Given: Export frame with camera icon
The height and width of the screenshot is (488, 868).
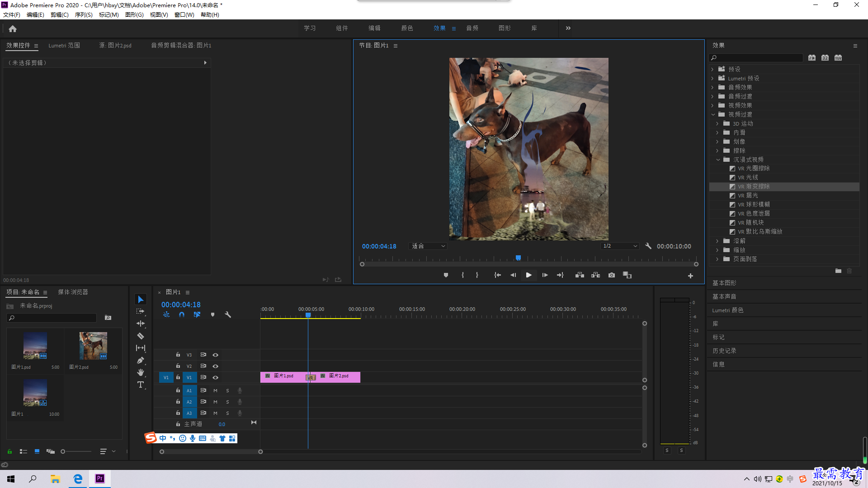Looking at the screenshot, I should [612, 275].
